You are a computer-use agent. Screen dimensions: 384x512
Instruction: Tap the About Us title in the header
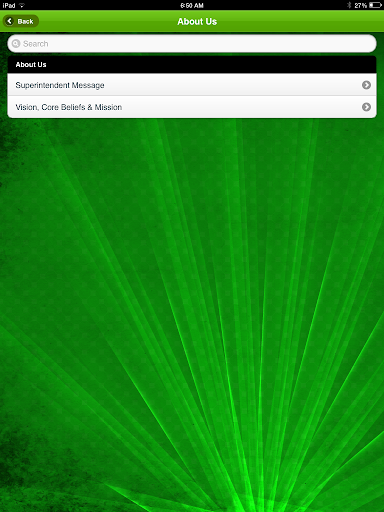197,22
